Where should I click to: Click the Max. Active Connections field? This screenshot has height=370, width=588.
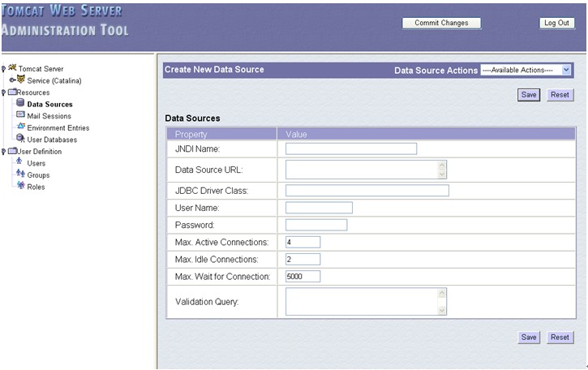point(303,242)
